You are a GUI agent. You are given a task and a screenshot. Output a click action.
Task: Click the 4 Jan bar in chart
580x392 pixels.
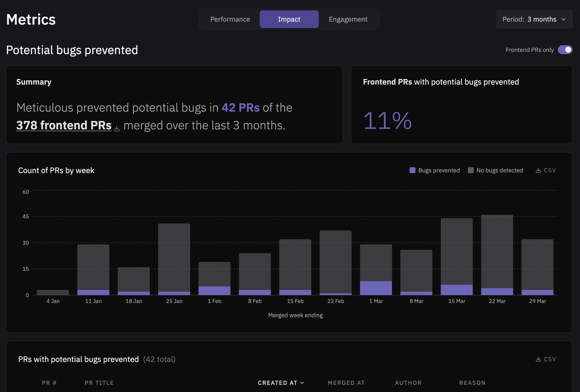pos(53,292)
